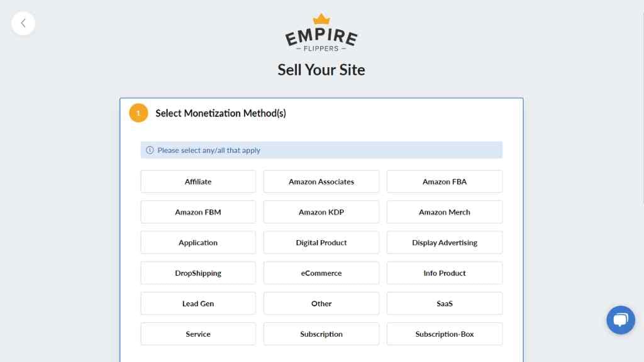Choose Info Product
644x362 pixels.
pyautogui.click(x=444, y=273)
